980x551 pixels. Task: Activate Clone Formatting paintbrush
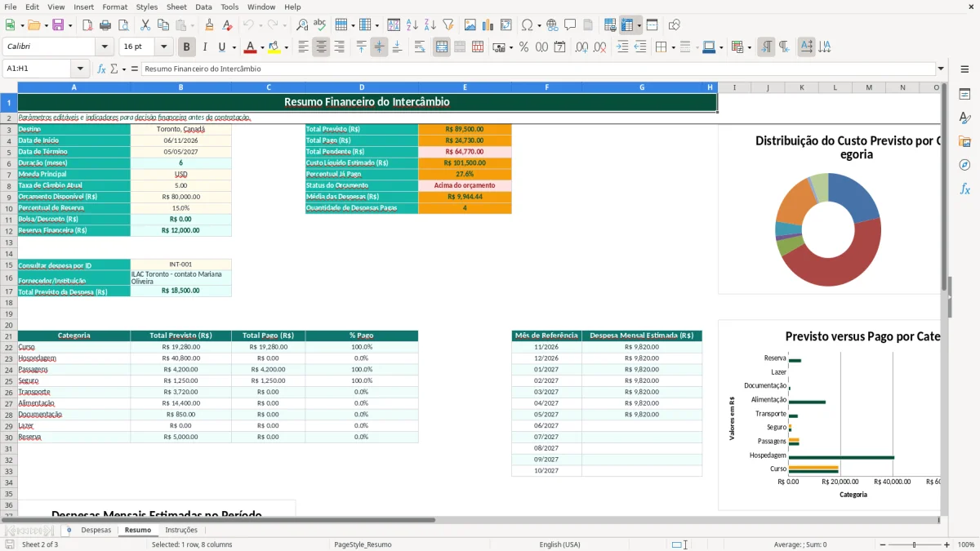[209, 25]
